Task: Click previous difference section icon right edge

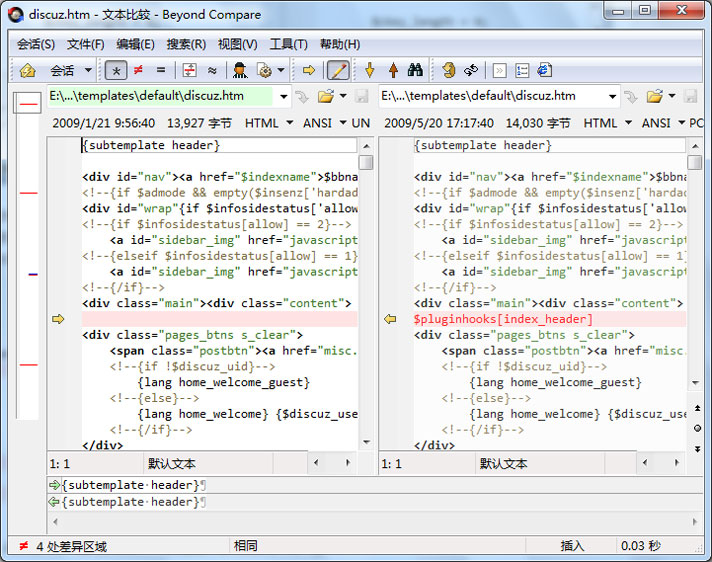Action: (x=697, y=408)
